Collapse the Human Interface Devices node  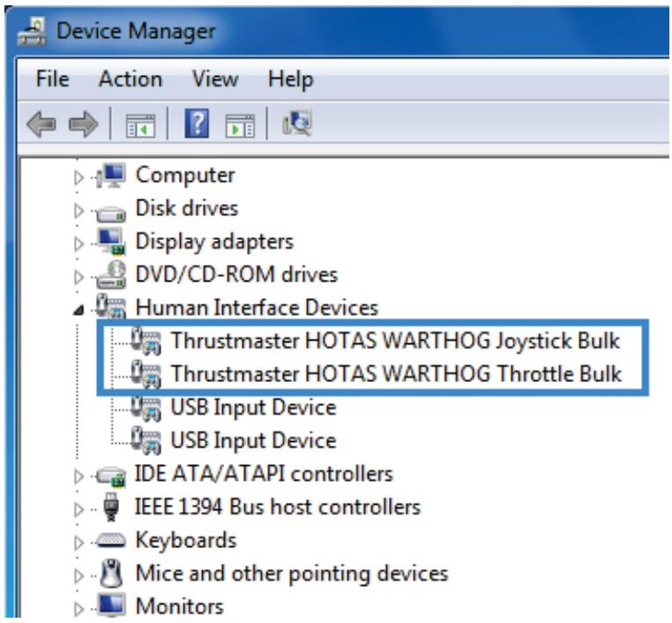pos(78,310)
